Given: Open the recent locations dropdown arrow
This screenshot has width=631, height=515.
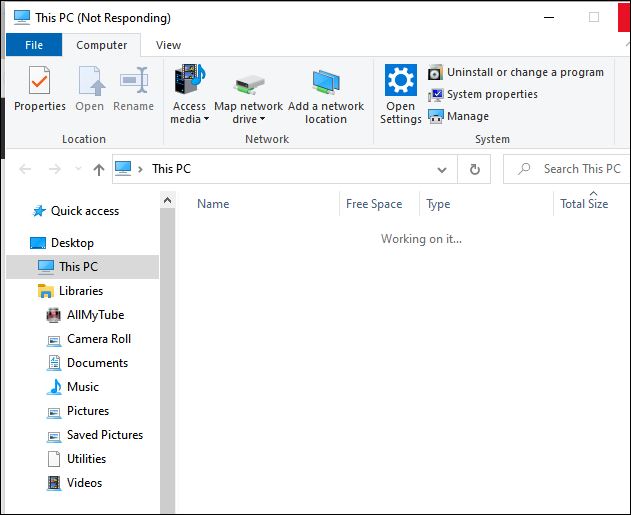Looking at the screenshot, I should click(78, 169).
